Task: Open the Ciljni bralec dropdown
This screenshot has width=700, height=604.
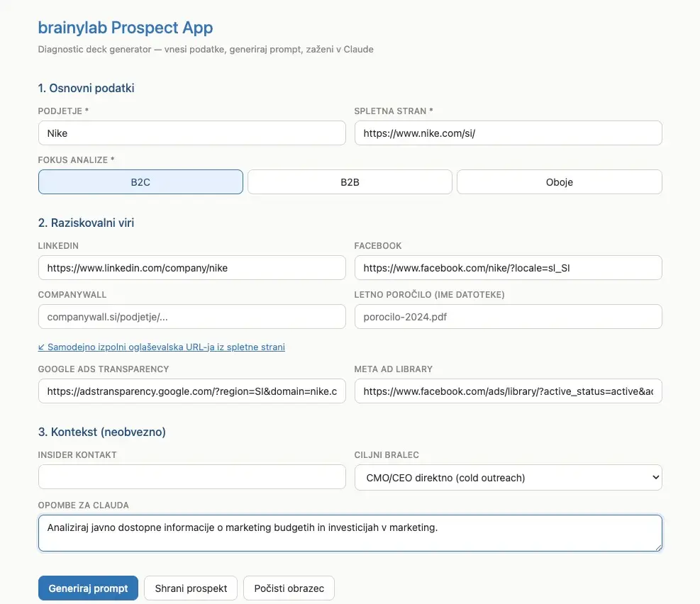Action: pos(507,477)
